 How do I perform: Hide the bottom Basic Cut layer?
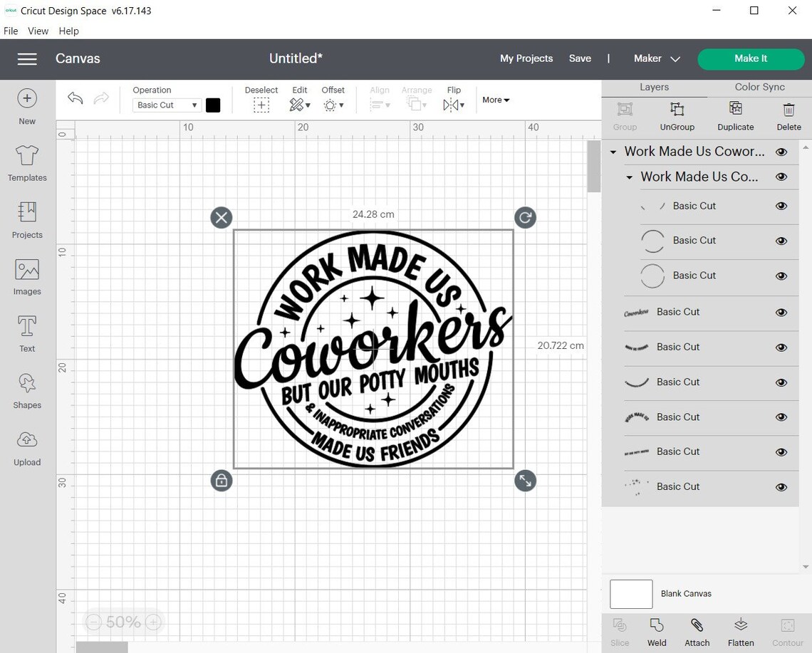pyautogui.click(x=781, y=486)
